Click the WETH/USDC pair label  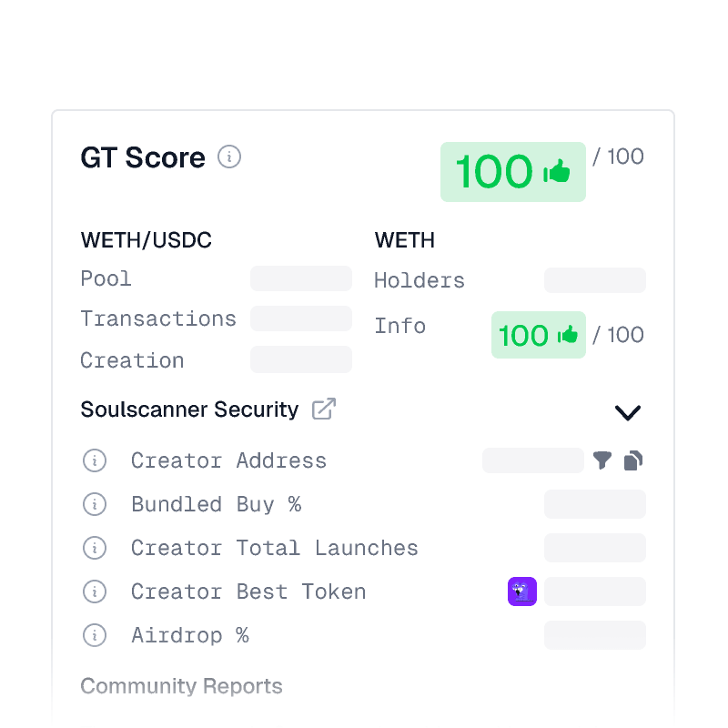point(147,240)
